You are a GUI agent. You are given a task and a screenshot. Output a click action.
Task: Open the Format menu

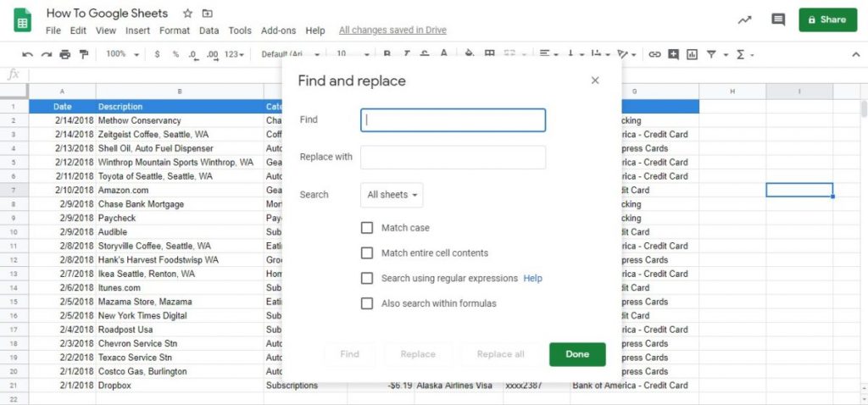pos(175,31)
